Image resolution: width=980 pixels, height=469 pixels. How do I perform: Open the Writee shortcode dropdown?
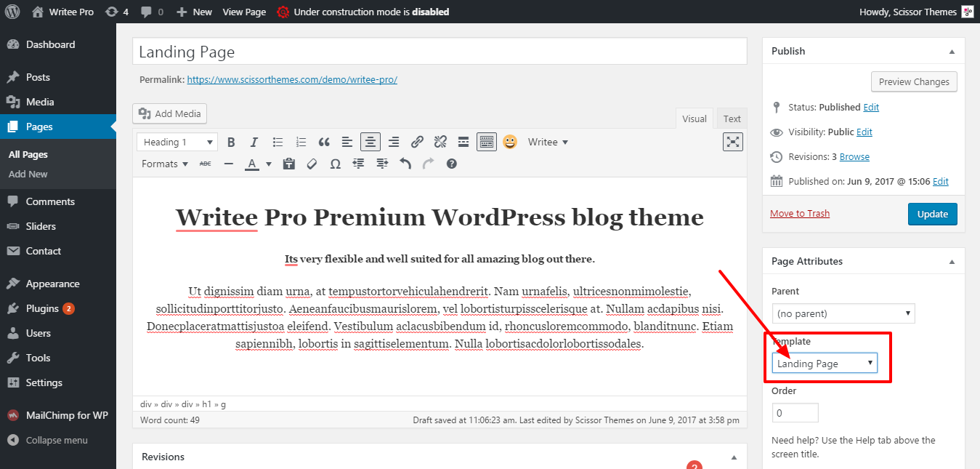point(548,142)
